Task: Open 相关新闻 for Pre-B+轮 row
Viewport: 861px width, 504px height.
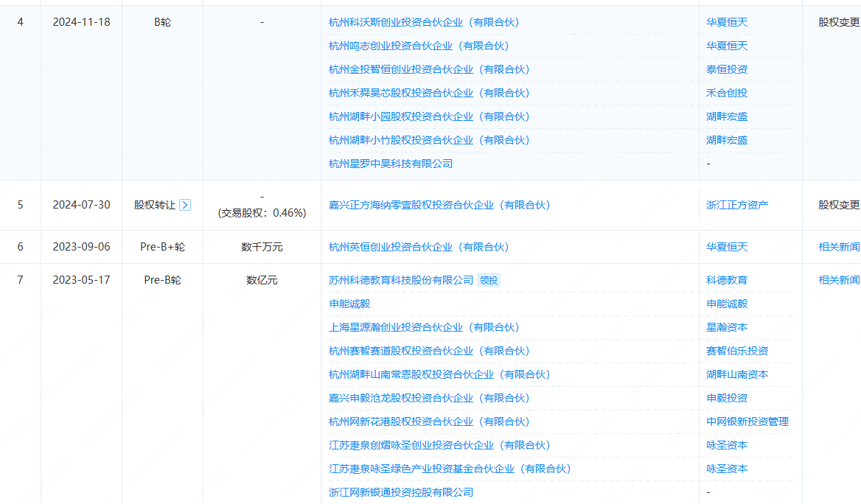Action: pyautogui.click(x=839, y=247)
